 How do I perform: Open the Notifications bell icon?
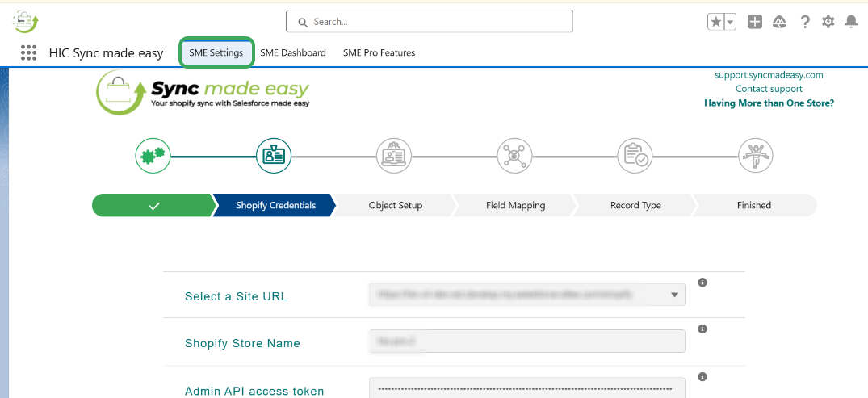[x=851, y=22]
